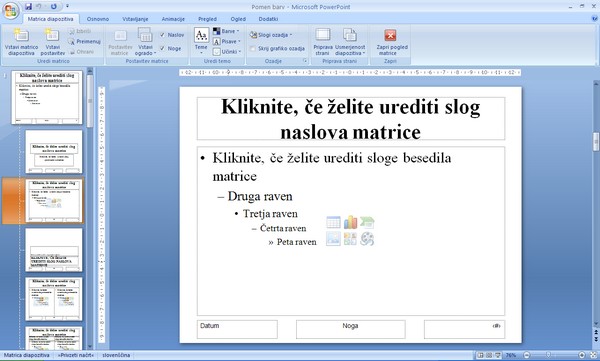Click the 76% zoom level
Image resolution: width=600 pixels, height=361 pixels.
[x=511, y=355]
